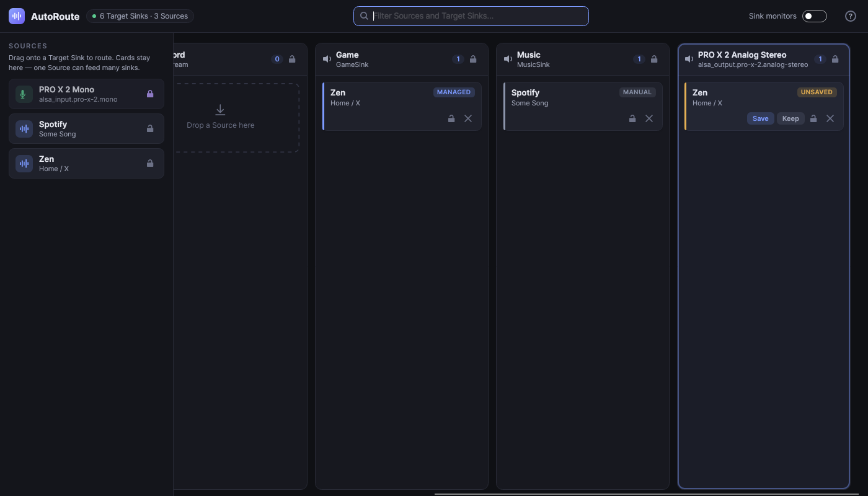Screen dimensions: 868x496
Task: Select the Music sink title
Action: pos(529,55)
